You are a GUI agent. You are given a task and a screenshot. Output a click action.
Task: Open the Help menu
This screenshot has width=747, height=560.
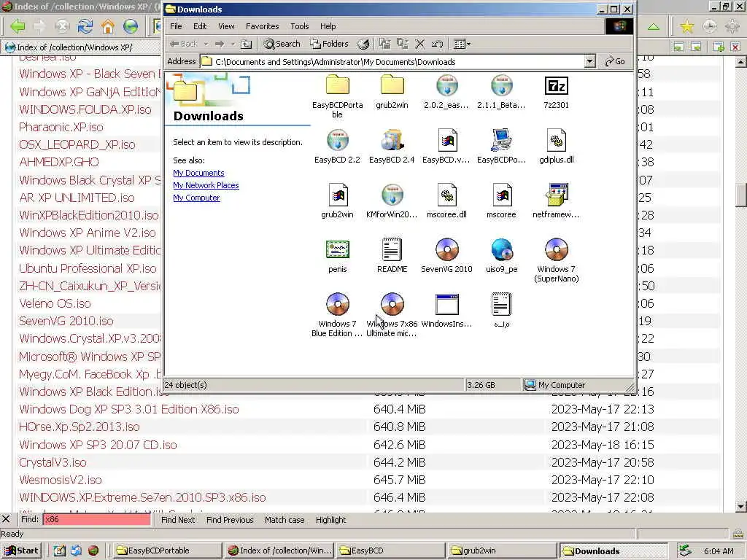[328, 26]
